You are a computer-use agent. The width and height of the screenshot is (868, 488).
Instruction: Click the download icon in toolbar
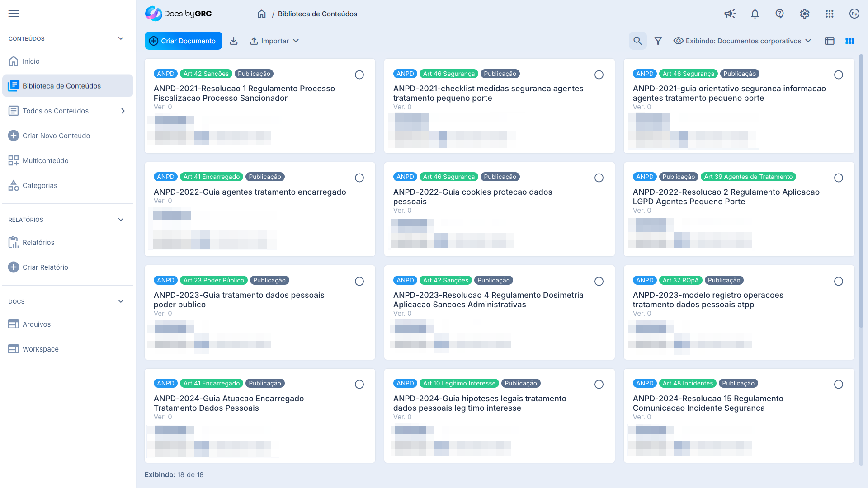click(234, 41)
